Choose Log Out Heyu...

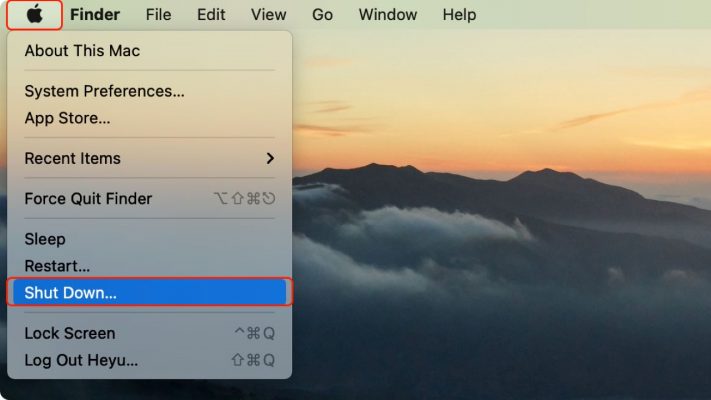point(81,360)
